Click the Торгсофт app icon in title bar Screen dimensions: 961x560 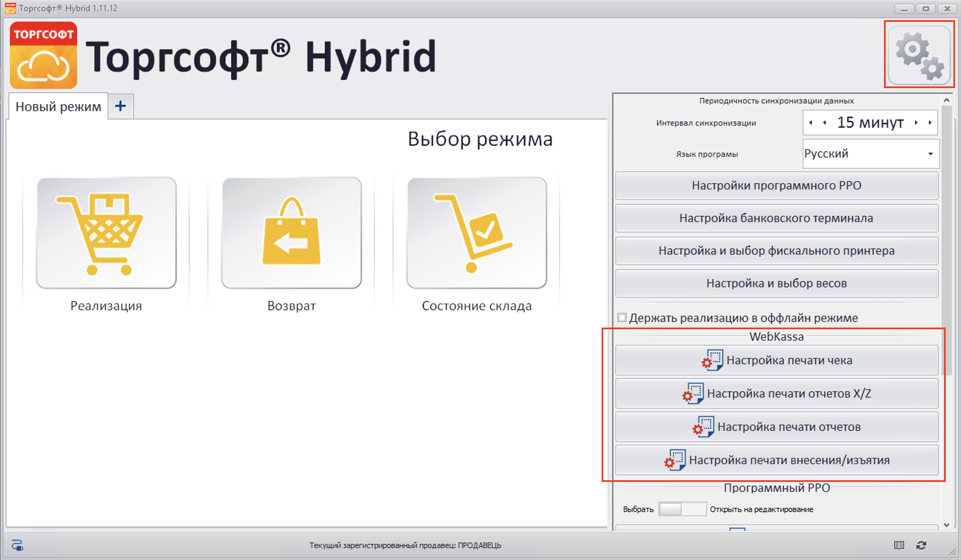10,8
